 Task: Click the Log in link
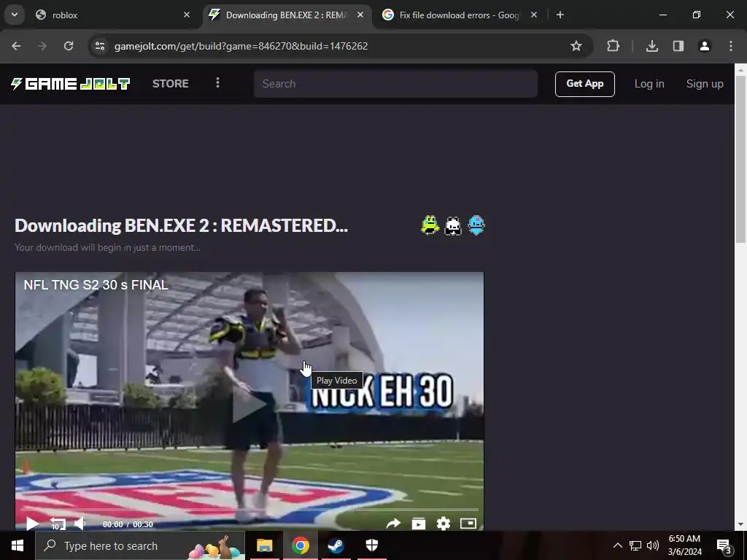pos(649,84)
